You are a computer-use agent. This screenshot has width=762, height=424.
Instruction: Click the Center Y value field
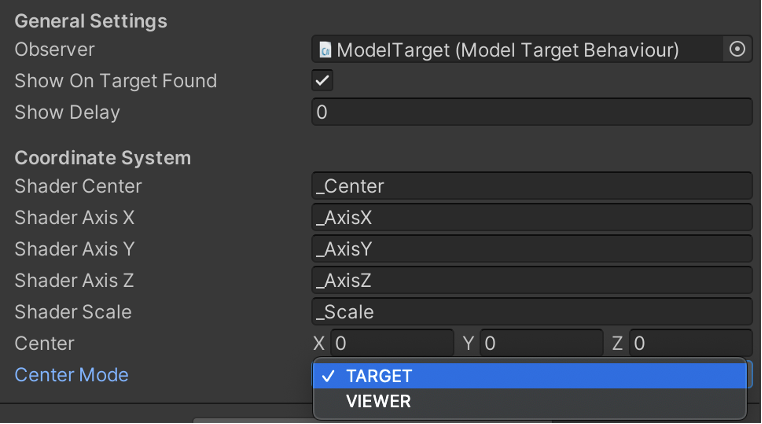click(x=541, y=343)
